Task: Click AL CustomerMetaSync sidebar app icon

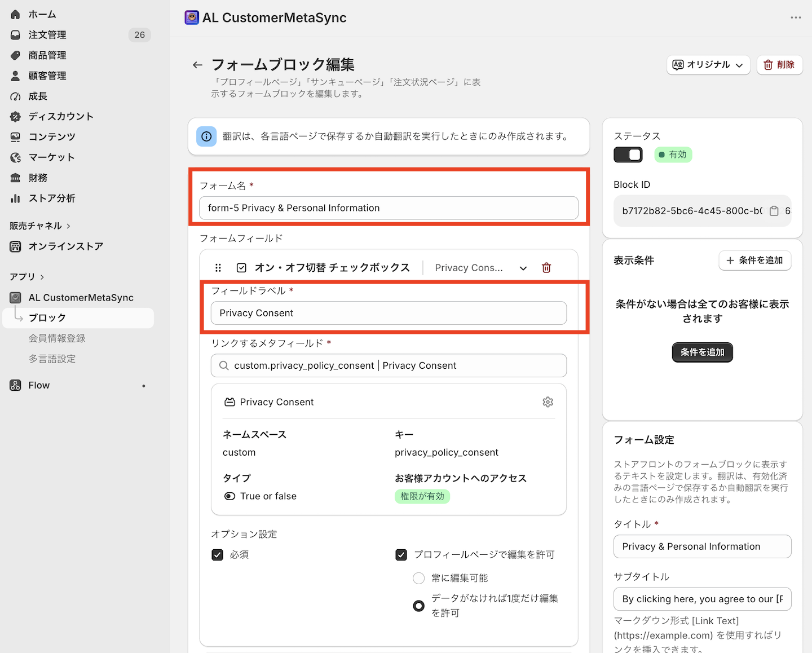Action: tap(15, 298)
